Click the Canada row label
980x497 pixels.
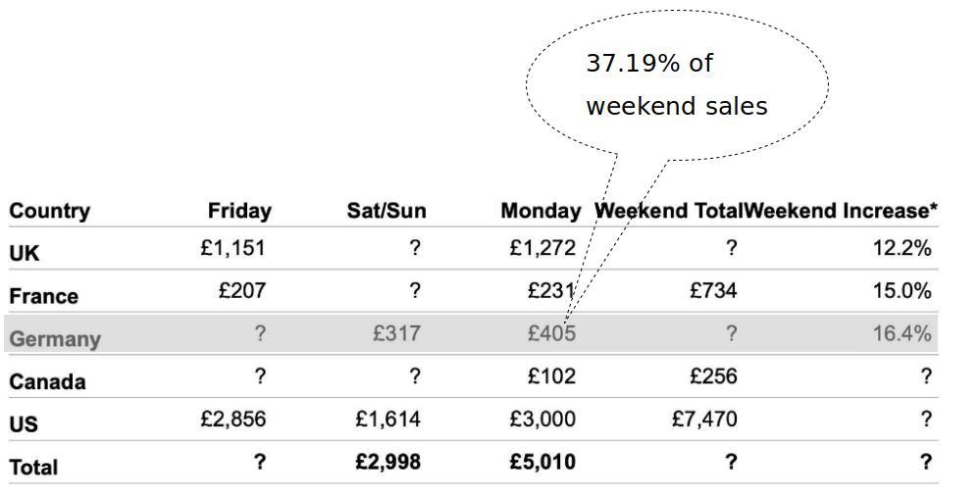click(46, 381)
